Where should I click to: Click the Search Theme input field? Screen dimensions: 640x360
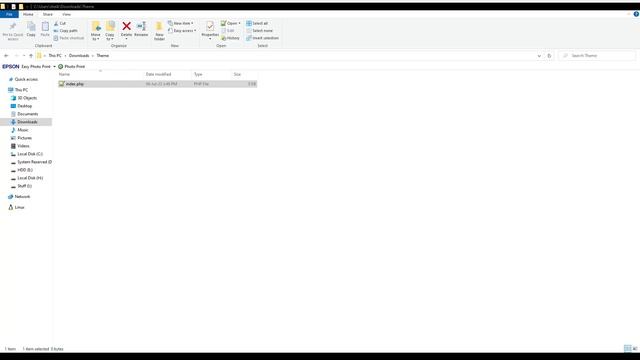pyautogui.click(x=597, y=56)
